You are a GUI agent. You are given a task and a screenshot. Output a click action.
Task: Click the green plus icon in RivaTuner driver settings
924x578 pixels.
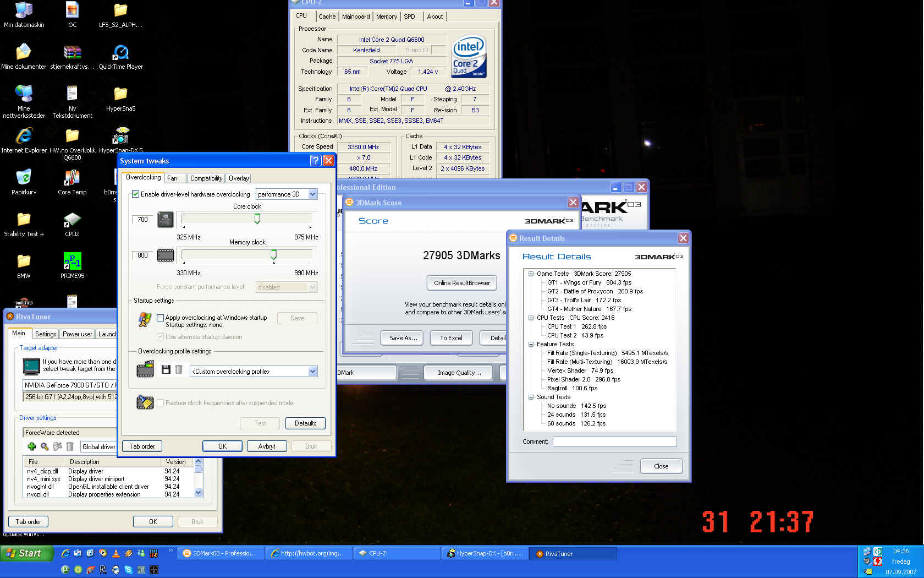[31, 446]
